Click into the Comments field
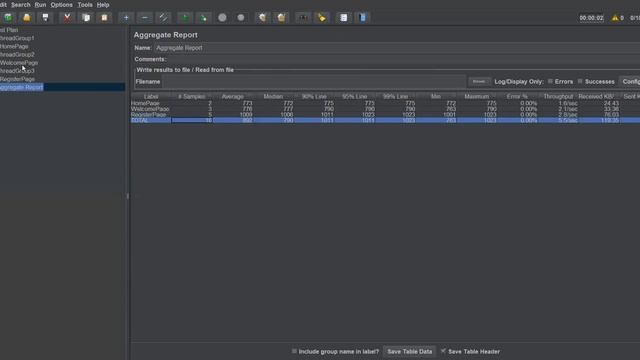The height and width of the screenshot is (360, 640). pyautogui.click(x=404, y=59)
